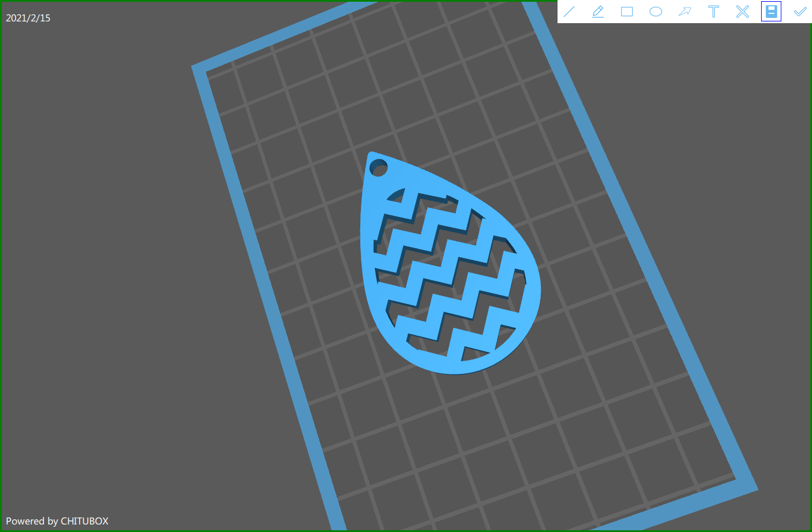Click the keyring hole of the pendant
The height and width of the screenshot is (532, 812).
pyautogui.click(x=378, y=168)
